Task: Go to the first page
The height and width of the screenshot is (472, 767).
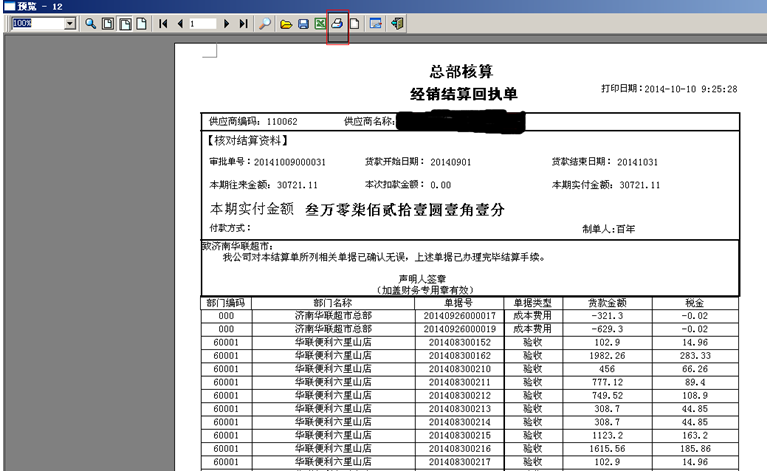Action: (x=163, y=23)
